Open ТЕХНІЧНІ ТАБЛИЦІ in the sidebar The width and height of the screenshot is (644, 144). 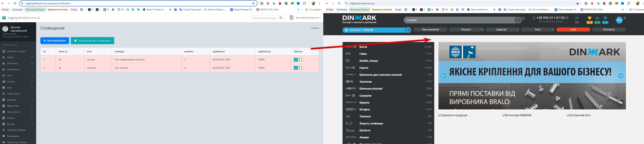(18, 130)
